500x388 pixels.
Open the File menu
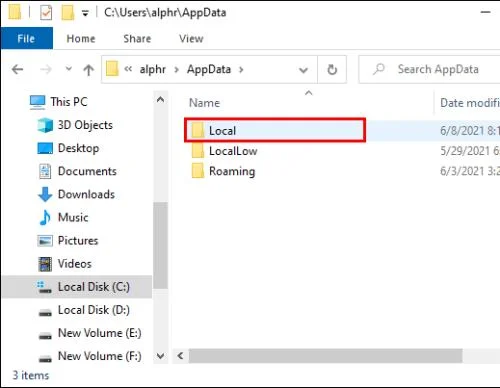26,38
